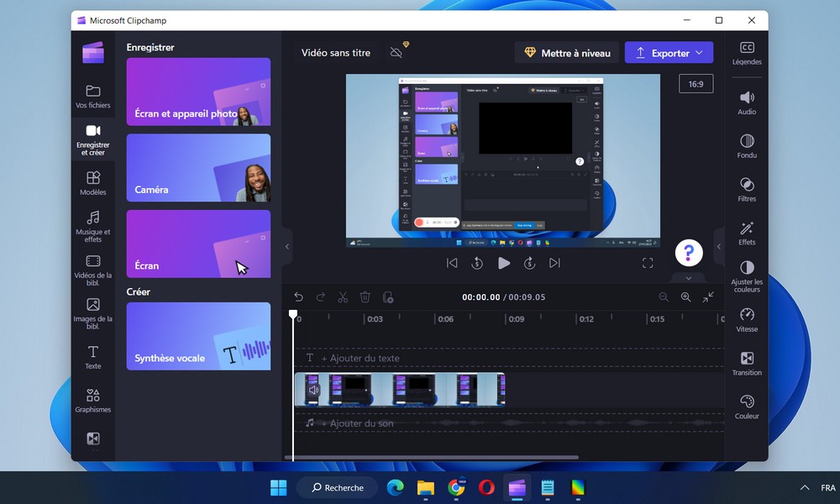
Task: Zoom in on the timeline
Action: 685,297
